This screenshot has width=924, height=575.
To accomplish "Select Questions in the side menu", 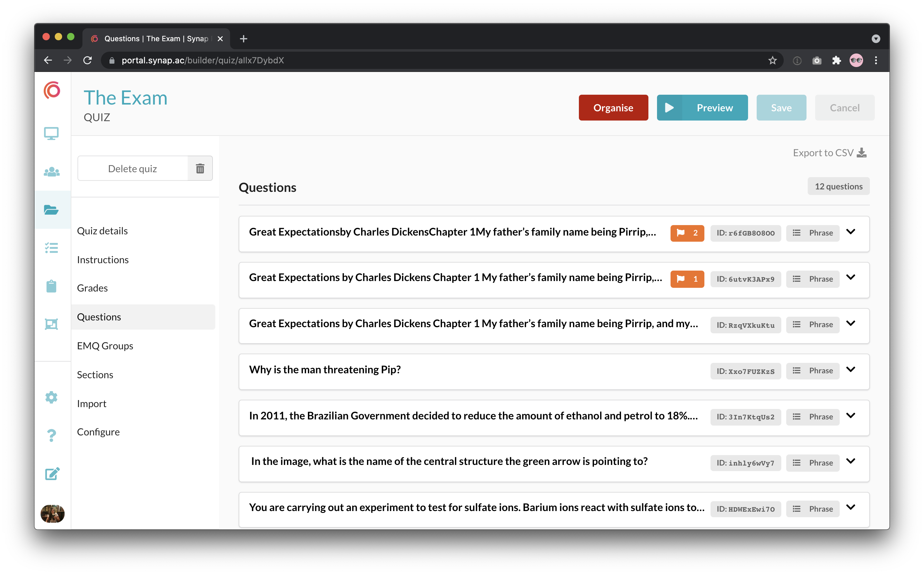I will [143, 317].
